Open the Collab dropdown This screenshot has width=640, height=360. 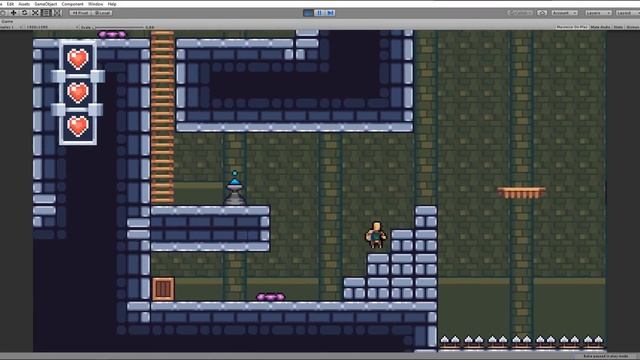pos(520,13)
